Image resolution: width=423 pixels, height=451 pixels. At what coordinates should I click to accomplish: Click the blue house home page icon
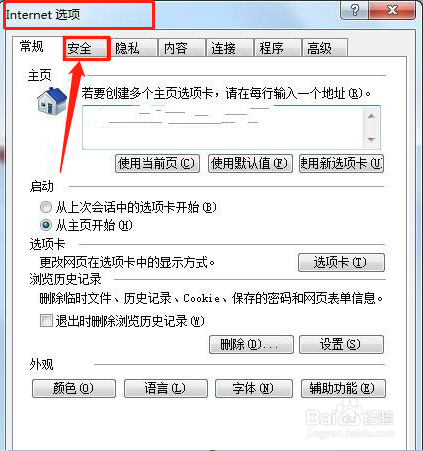52,101
